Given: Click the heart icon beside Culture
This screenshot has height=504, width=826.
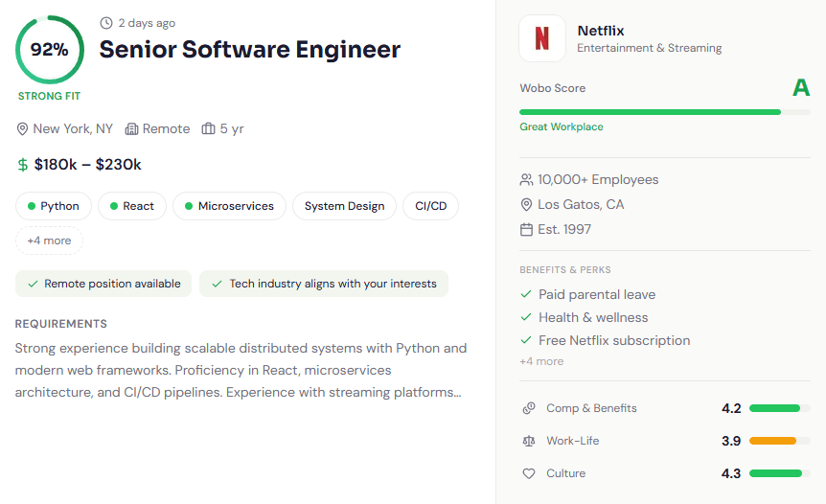Looking at the screenshot, I should click(529, 473).
